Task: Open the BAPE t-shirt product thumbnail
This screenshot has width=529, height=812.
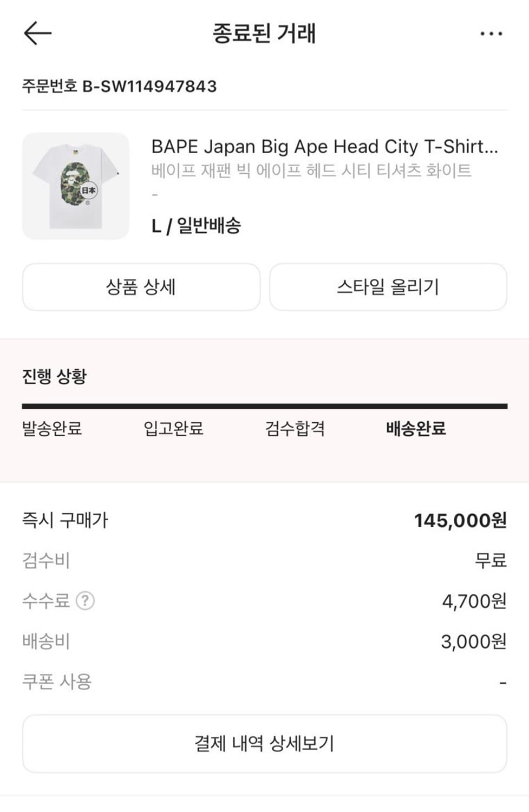Action: (76, 186)
